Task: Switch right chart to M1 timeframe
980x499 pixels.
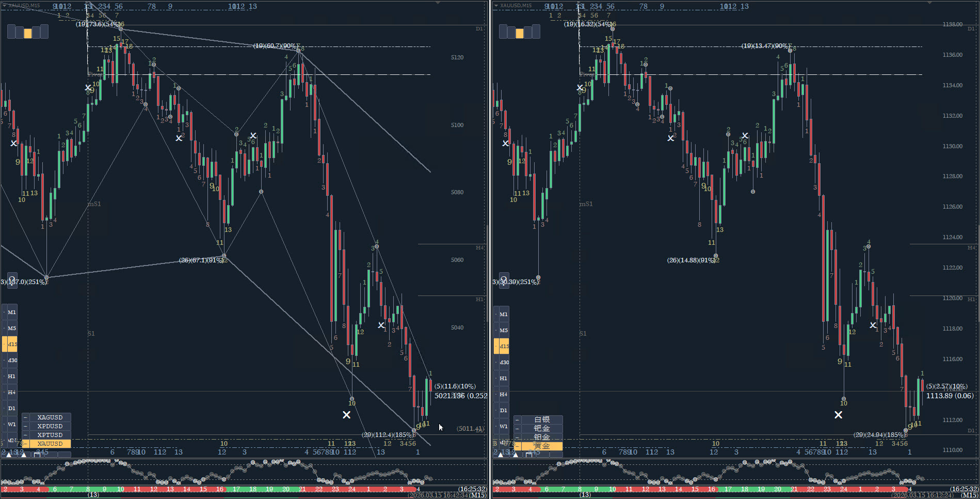Action: point(504,314)
